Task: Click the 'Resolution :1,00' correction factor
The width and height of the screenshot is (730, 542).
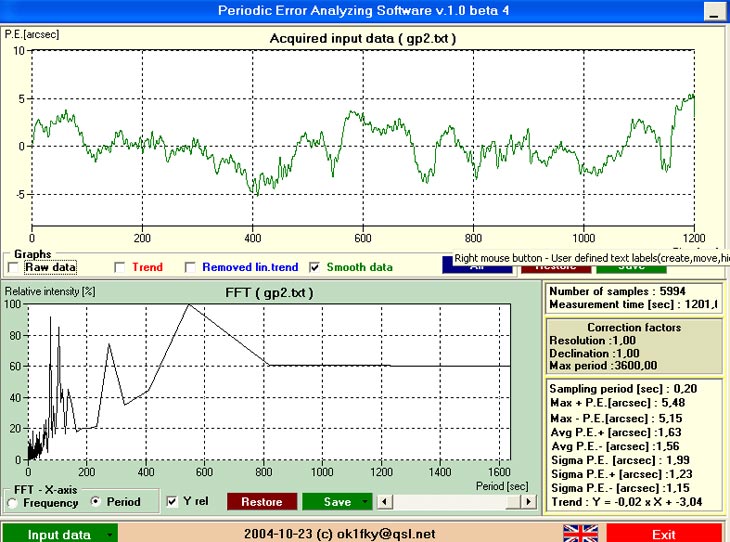Action: pyautogui.click(x=592, y=340)
